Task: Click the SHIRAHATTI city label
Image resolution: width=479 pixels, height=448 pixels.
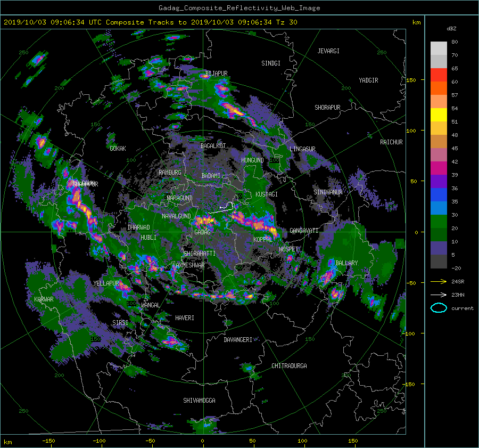Action: (x=200, y=254)
